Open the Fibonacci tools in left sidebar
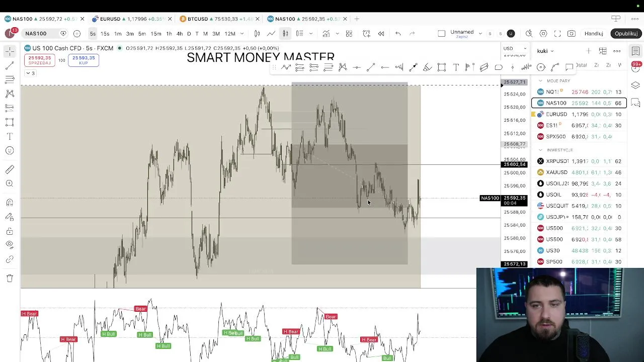 [x=10, y=79]
